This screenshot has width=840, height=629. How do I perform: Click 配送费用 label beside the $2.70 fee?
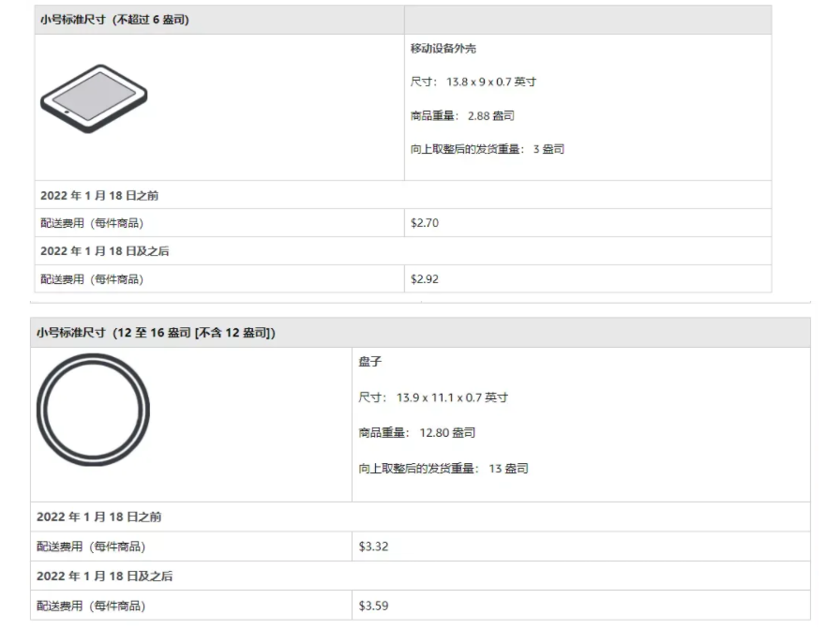tap(92, 223)
